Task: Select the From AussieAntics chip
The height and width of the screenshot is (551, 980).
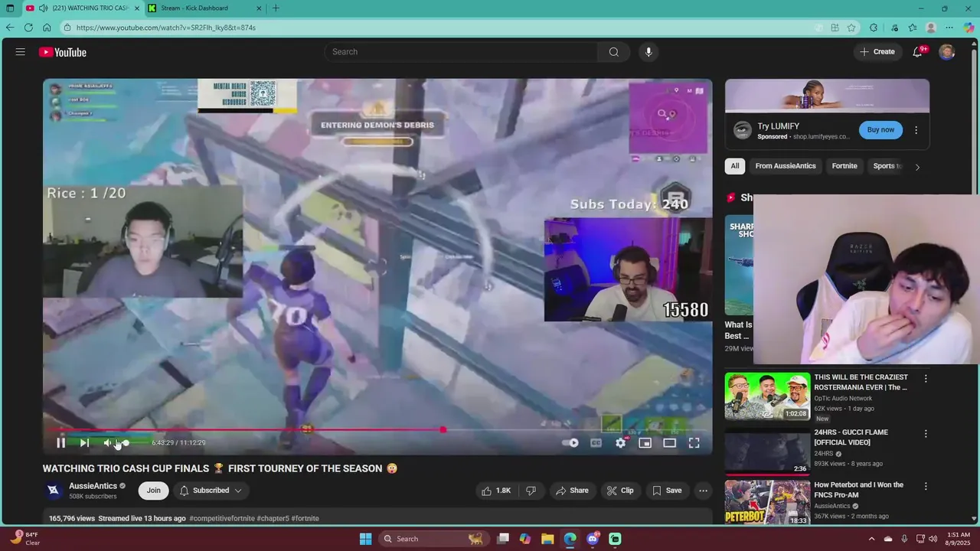Action: click(x=786, y=166)
